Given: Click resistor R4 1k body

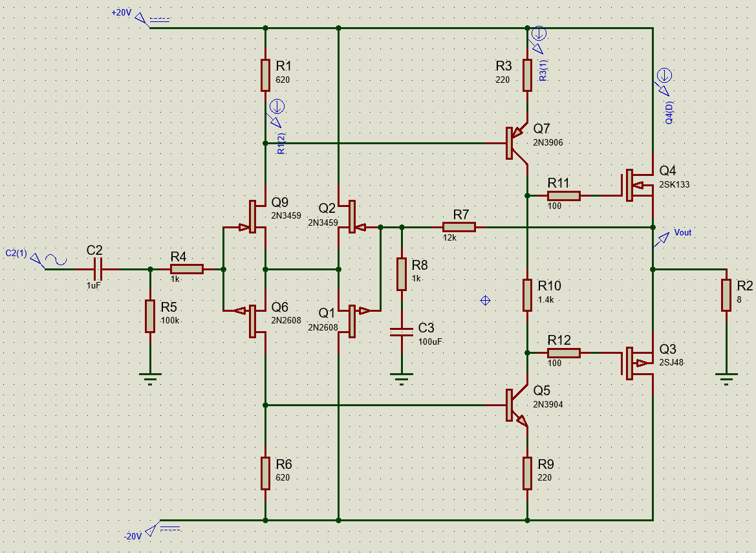Looking at the screenshot, I should coord(187,269).
